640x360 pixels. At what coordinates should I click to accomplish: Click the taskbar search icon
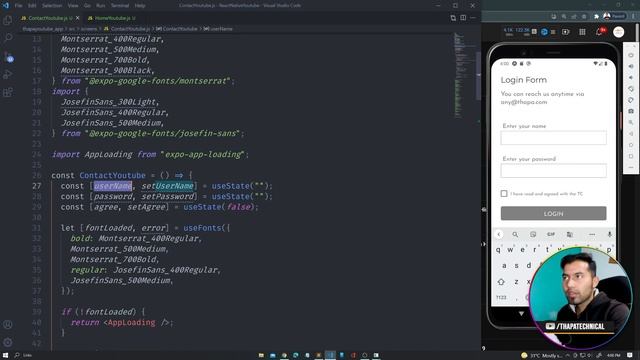17,355
